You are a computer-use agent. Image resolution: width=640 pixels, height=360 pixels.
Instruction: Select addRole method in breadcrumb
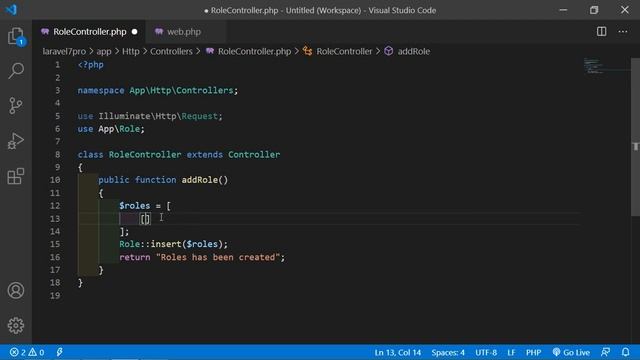click(x=407, y=51)
